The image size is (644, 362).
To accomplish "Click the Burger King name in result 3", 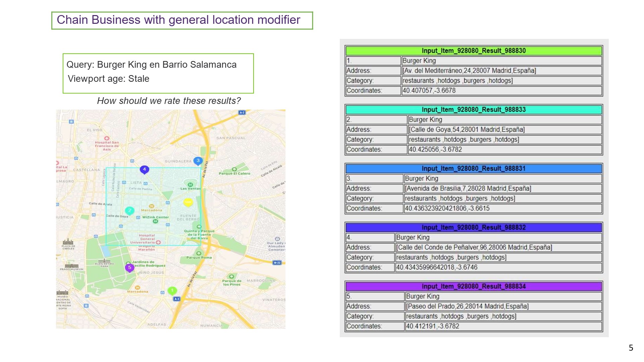I will (x=422, y=179).
